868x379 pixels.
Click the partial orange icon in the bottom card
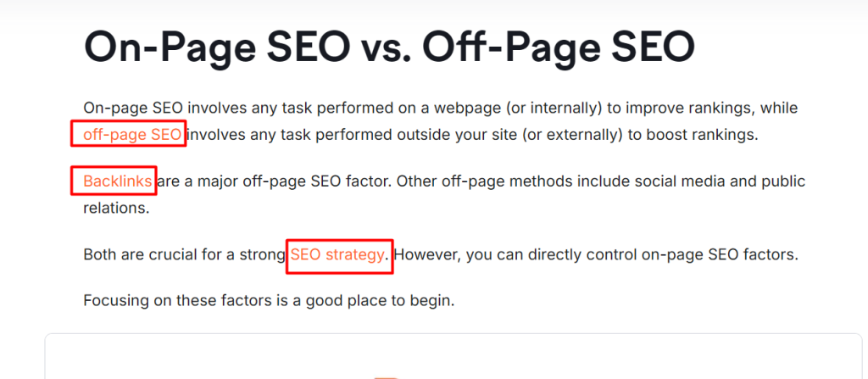[x=387, y=377]
